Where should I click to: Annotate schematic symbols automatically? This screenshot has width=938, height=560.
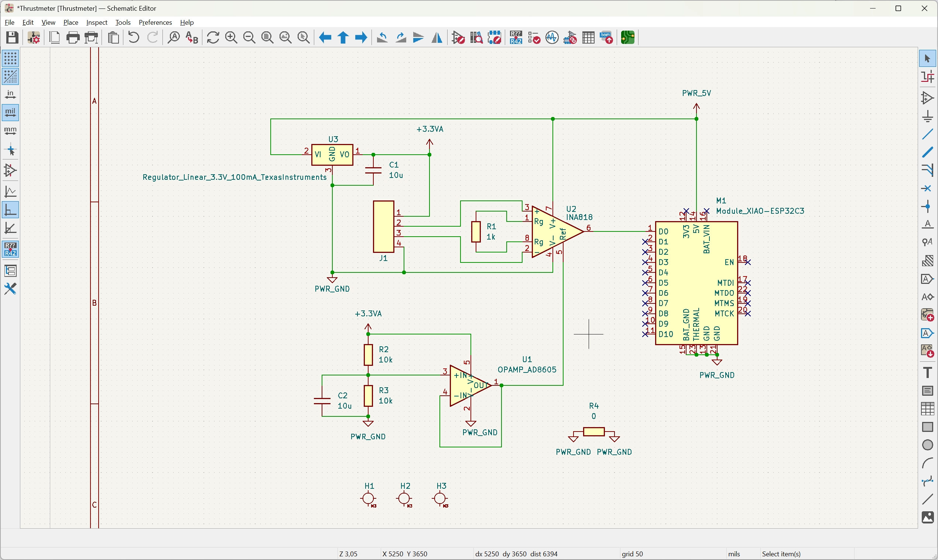[516, 37]
